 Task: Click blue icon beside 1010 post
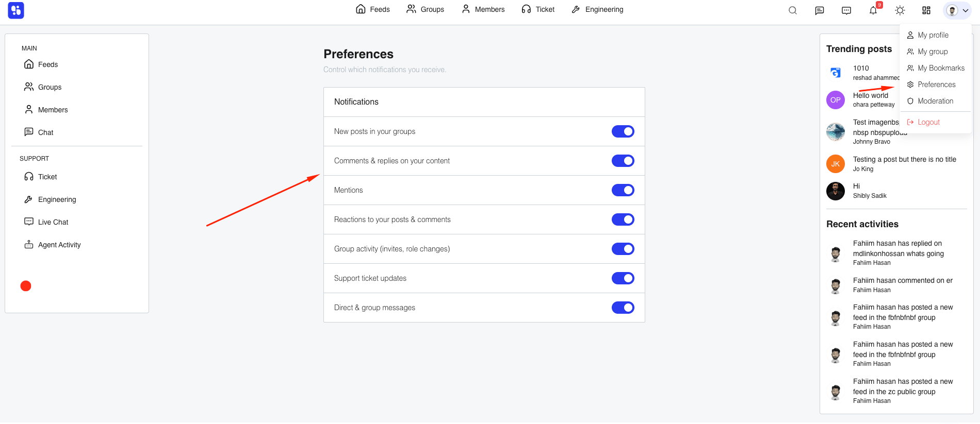click(836, 73)
